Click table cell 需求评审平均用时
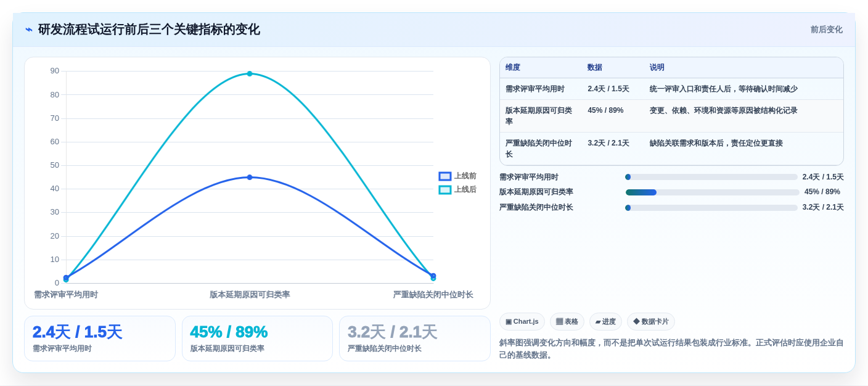 pyautogui.click(x=535, y=89)
